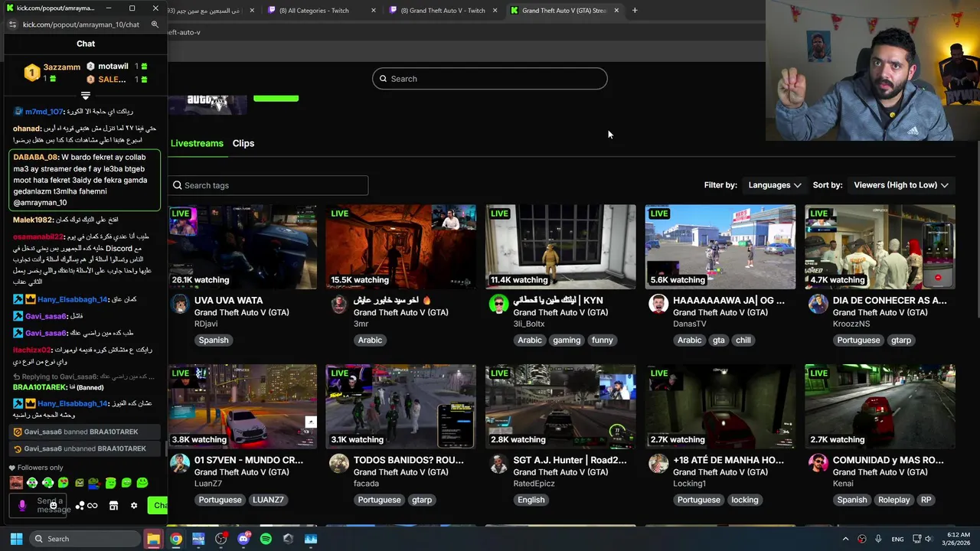The image size is (980, 551).
Task: Open Spotify from the taskbar
Action: [266, 539]
